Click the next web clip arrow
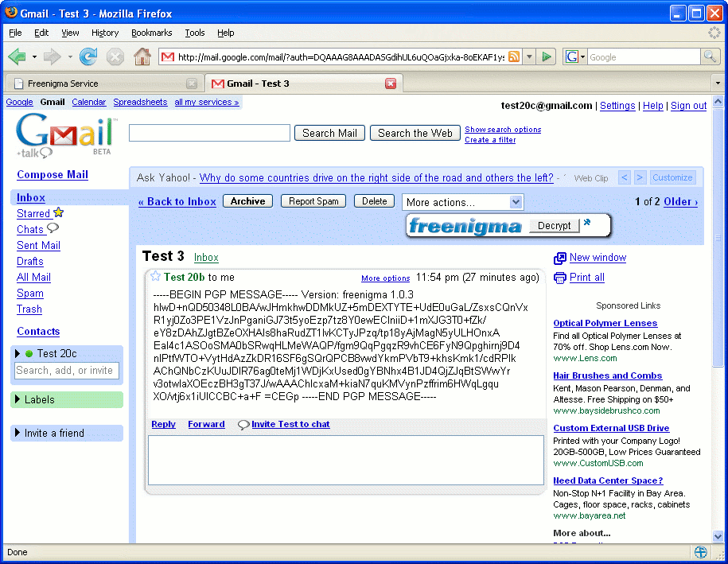 tap(640, 177)
